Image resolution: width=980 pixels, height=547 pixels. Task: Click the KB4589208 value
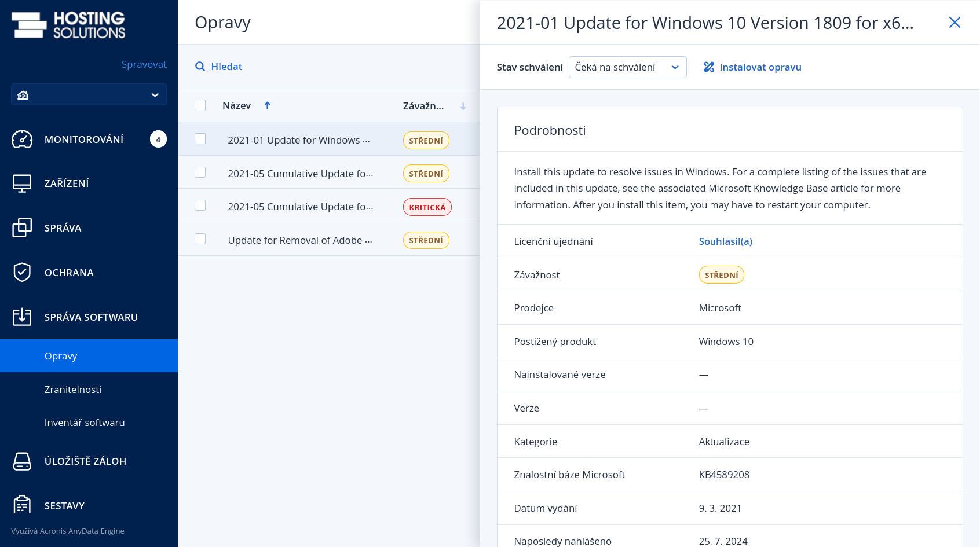coord(724,475)
